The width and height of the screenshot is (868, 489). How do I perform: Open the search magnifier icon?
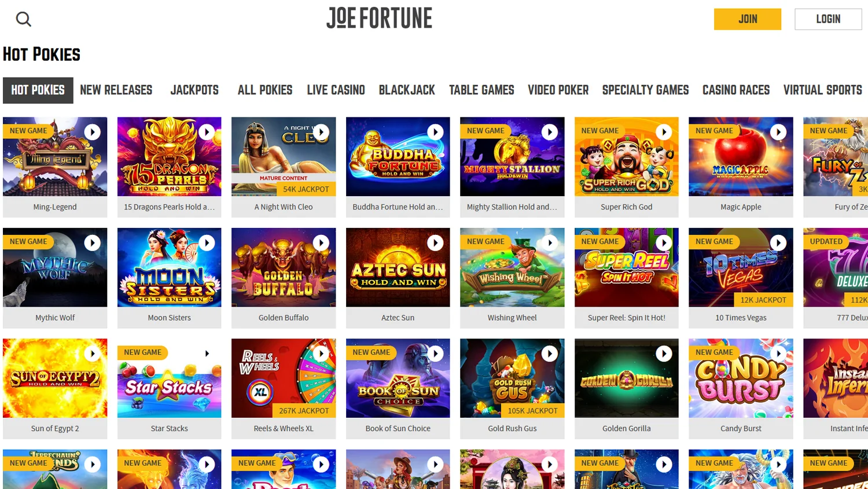pos(23,19)
